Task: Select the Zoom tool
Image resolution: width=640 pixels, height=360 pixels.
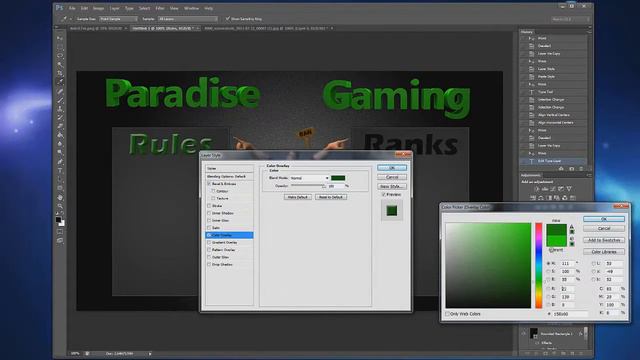Action: (x=60, y=207)
